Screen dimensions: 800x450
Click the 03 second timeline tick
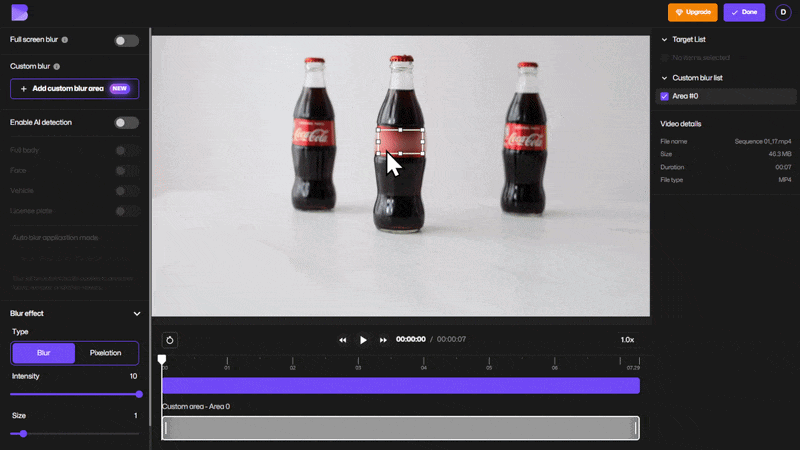[x=358, y=363]
